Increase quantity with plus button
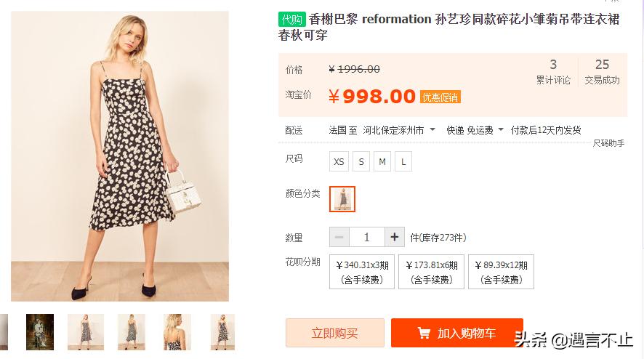The image size is (644, 359). 395,237
